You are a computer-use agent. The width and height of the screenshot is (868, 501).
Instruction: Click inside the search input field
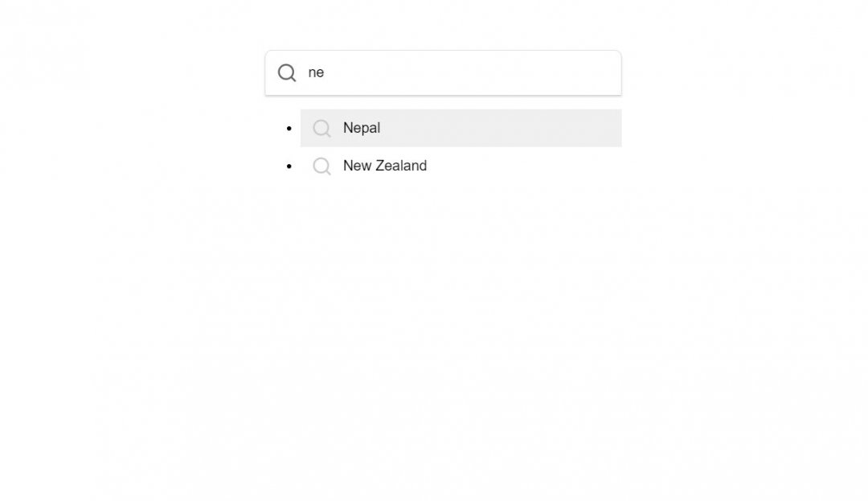click(x=442, y=72)
